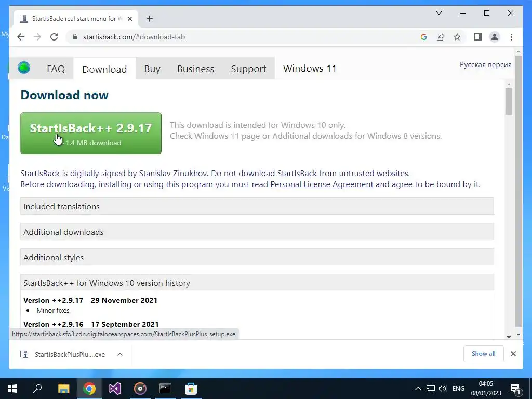The width and height of the screenshot is (532, 399).
Task: Open Microsoft Store from the taskbar
Action: [x=191, y=389]
